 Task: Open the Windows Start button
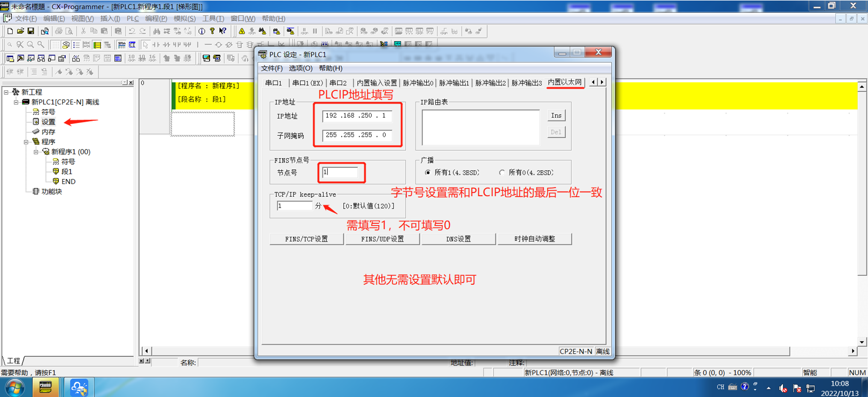point(14,387)
